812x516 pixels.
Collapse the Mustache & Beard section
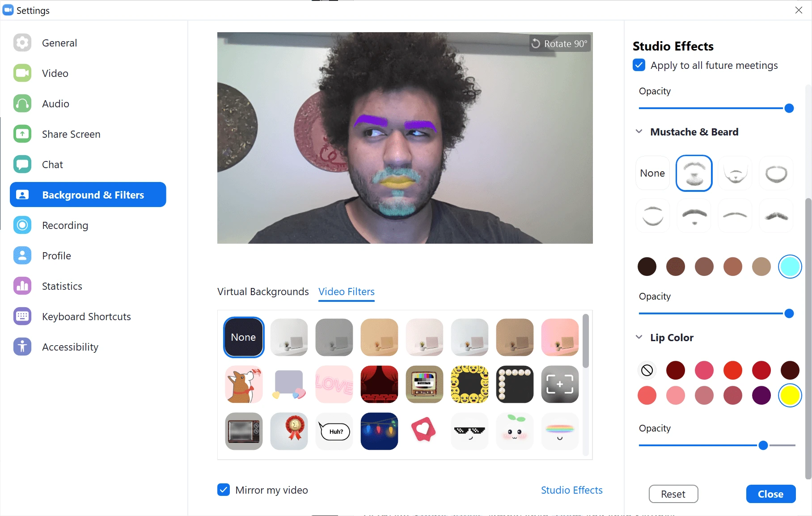639,132
